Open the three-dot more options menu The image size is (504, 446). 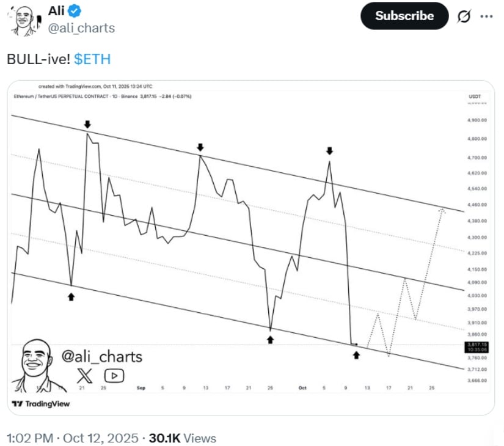(x=487, y=16)
